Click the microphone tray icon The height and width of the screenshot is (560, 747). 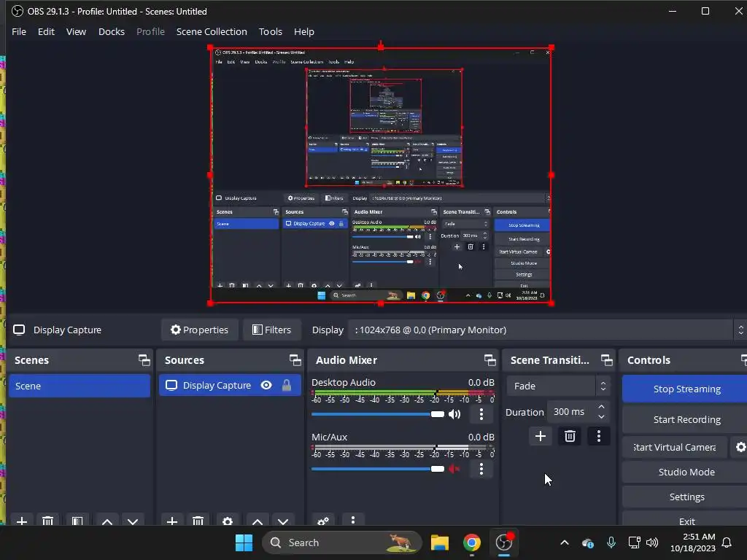(611, 542)
